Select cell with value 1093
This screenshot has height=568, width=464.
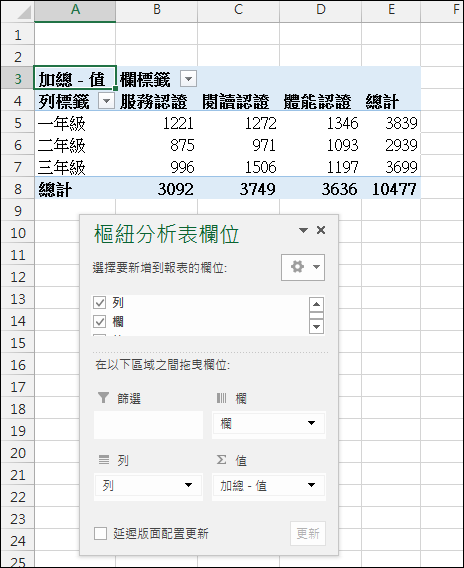[320, 145]
